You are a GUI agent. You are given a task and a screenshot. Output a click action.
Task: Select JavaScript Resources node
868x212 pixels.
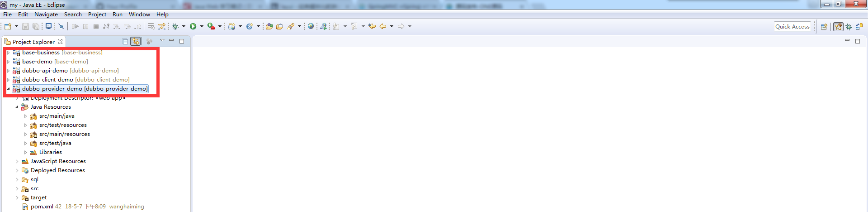58,161
